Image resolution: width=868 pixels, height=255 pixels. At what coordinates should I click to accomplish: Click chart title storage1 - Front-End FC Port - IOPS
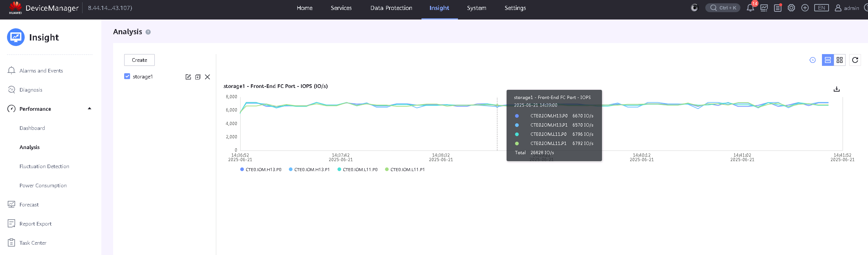(276, 86)
